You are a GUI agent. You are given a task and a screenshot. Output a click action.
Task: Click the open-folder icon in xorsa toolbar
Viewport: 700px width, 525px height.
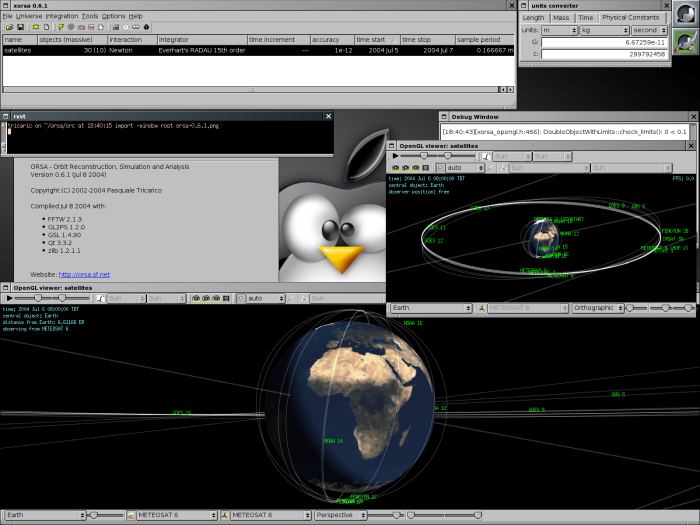[9, 27]
